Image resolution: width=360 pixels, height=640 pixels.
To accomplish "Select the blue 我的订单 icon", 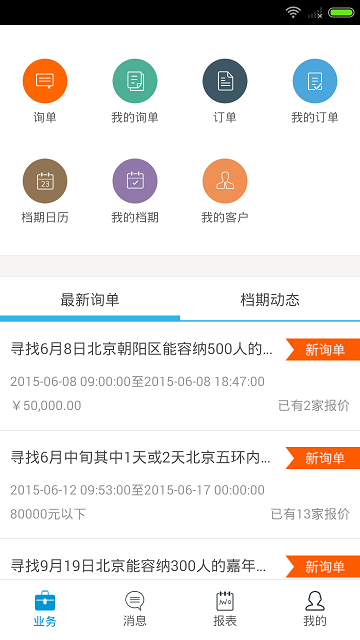I will pyautogui.click(x=315, y=81).
